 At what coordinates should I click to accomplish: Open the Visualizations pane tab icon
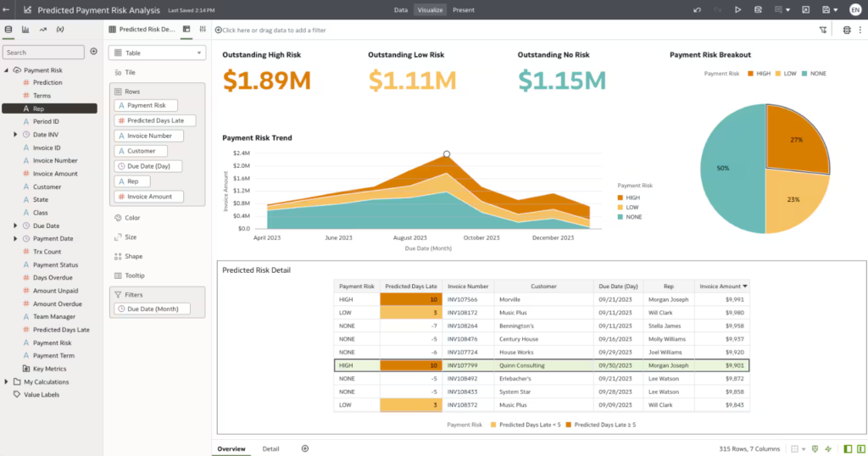[x=25, y=29]
